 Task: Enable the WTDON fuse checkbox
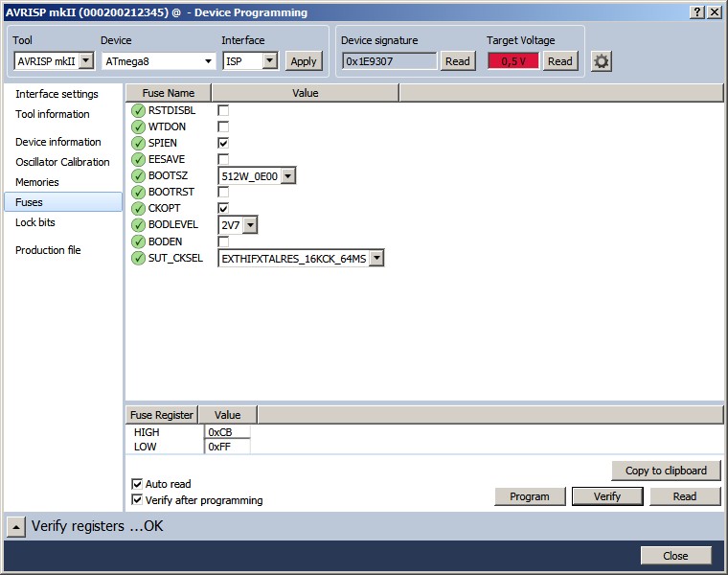coord(223,126)
